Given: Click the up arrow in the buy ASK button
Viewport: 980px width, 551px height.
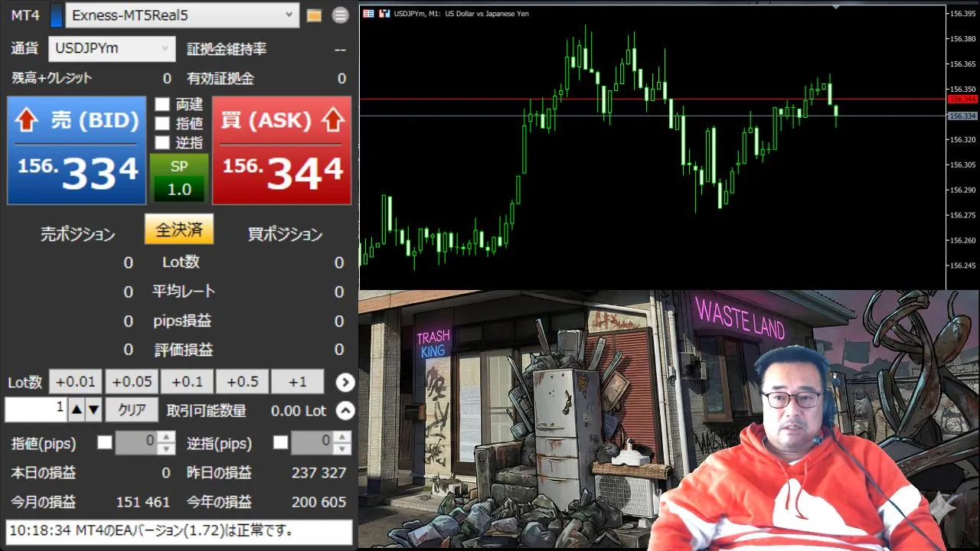Looking at the screenshot, I should pyautogui.click(x=333, y=119).
